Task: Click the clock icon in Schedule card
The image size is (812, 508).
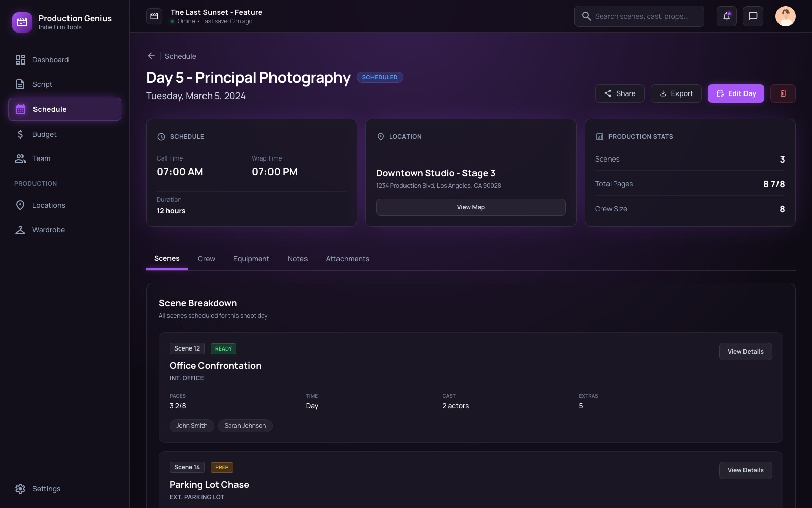Action: 161,137
